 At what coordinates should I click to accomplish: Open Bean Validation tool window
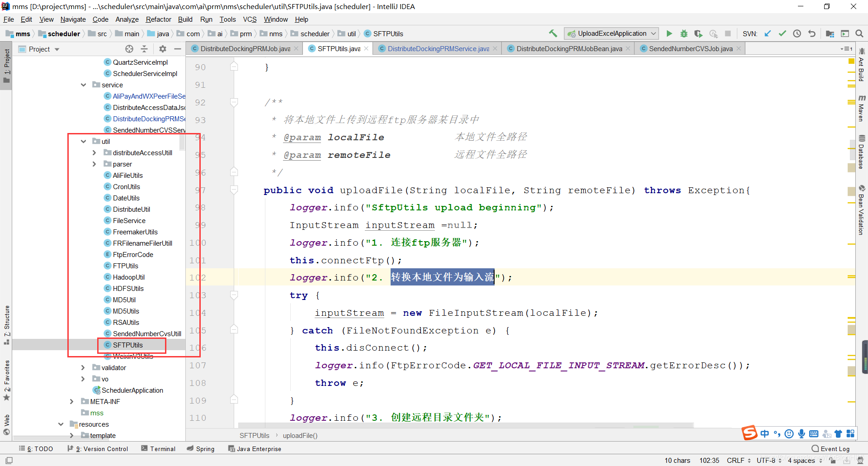(862, 210)
